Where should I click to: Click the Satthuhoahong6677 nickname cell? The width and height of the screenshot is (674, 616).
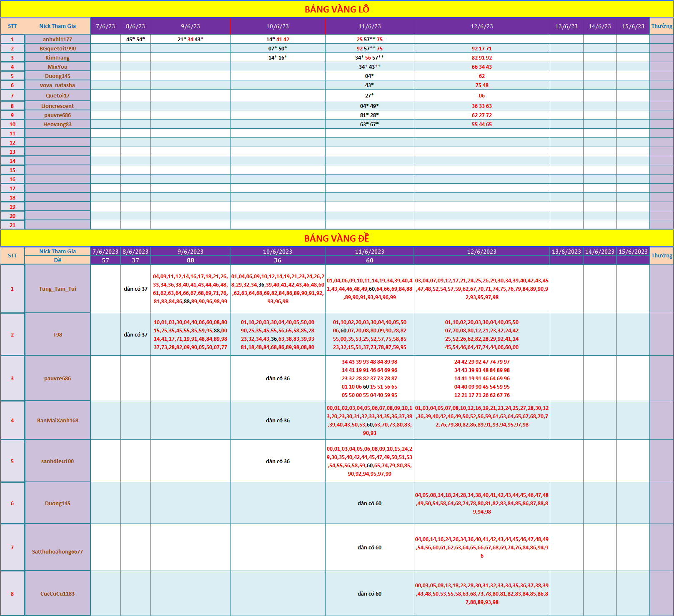pos(58,551)
